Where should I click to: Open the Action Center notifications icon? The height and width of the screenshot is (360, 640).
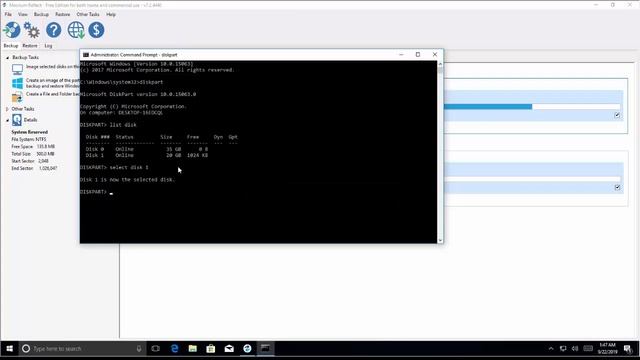click(x=628, y=349)
